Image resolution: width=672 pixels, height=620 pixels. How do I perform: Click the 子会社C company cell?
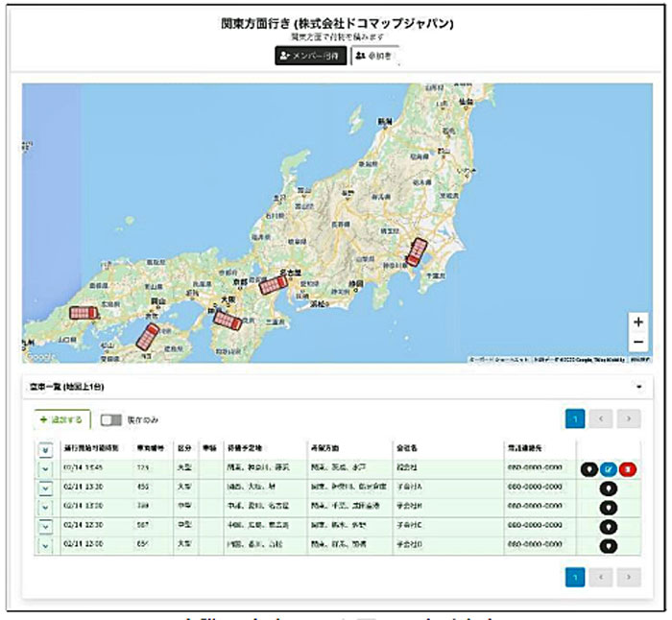pyautogui.click(x=409, y=525)
